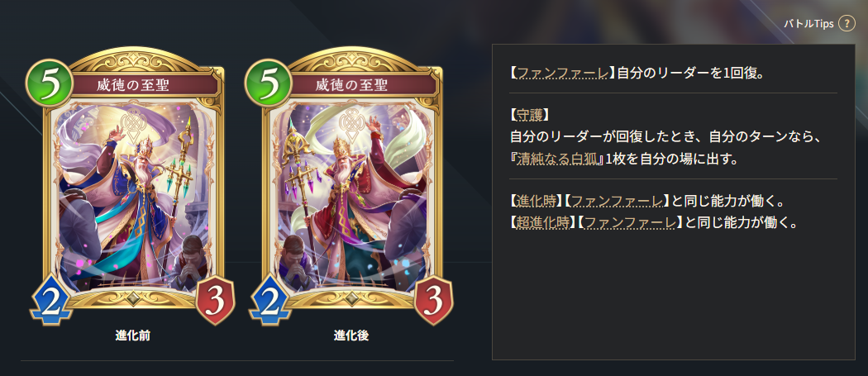
Task: Click the blue attack 2 icon on 進化後 card
Action: tap(269, 300)
